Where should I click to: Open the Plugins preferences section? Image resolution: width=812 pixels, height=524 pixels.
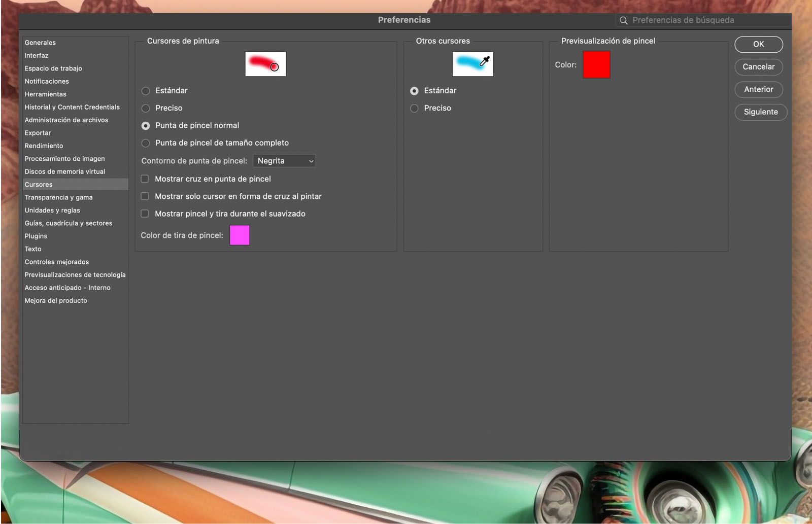pos(36,236)
